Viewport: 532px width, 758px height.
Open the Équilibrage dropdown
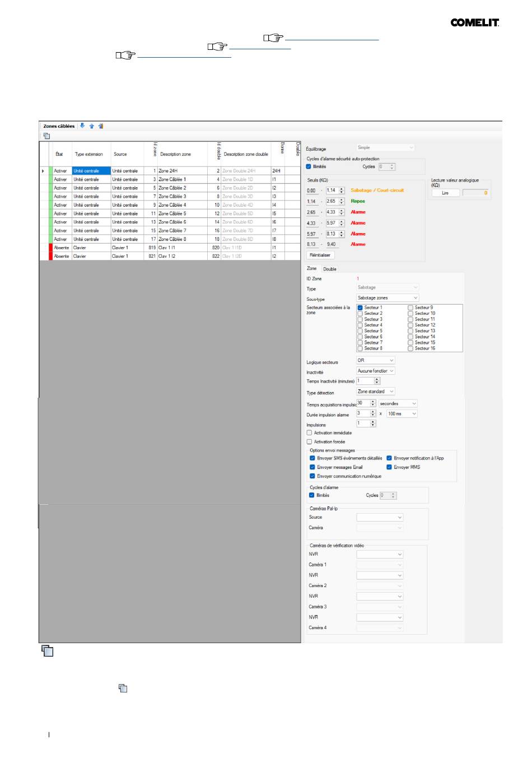(385, 147)
